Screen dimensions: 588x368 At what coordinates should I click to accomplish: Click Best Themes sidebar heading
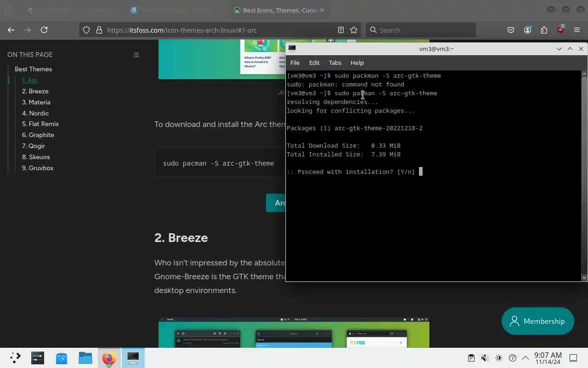pos(33,69)
